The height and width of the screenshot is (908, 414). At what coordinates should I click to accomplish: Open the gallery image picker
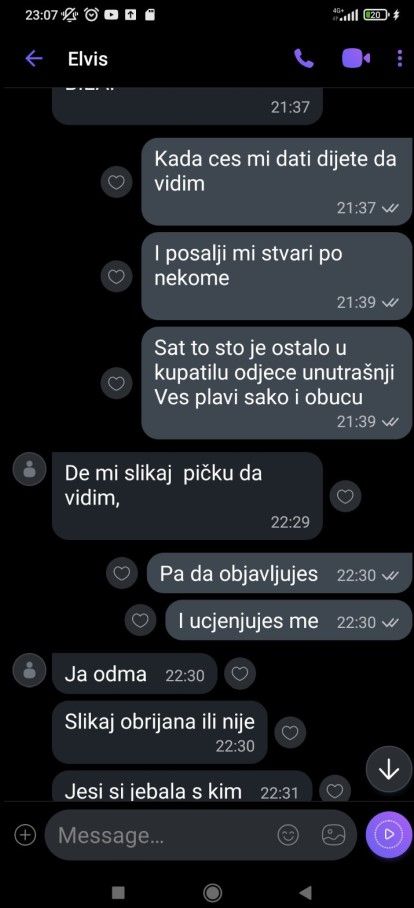[x=334, y=835]
